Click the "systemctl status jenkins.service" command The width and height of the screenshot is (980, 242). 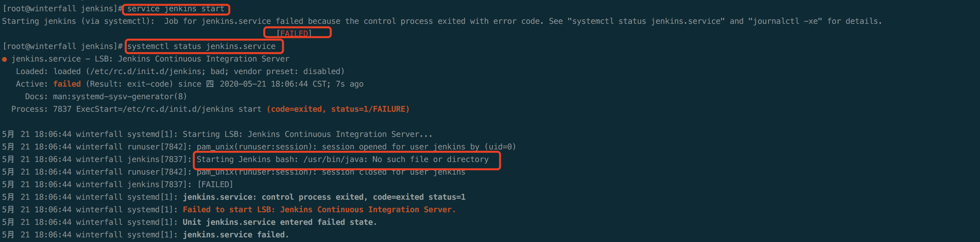pyautogui.click(x=201, y=46)
